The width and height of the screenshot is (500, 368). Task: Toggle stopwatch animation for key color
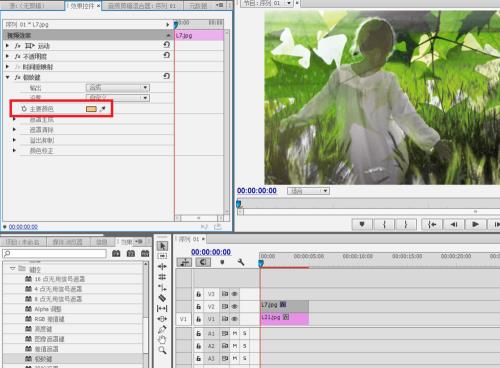pos(24,109)
